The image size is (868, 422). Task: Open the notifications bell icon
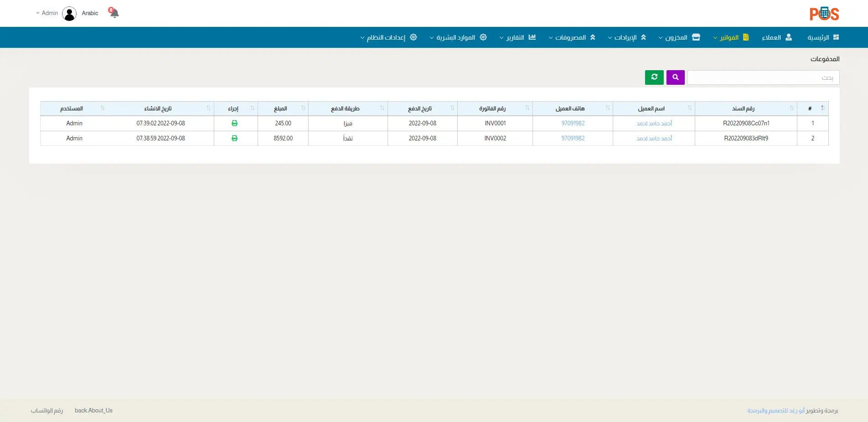[114, 13]
